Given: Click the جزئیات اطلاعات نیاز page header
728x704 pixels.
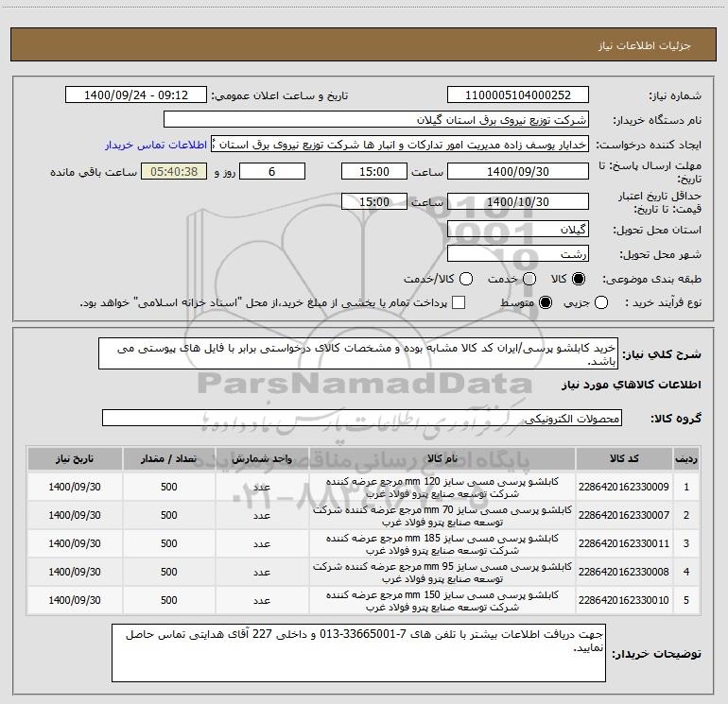Looking at the screenshot, I should click(645, 45).
